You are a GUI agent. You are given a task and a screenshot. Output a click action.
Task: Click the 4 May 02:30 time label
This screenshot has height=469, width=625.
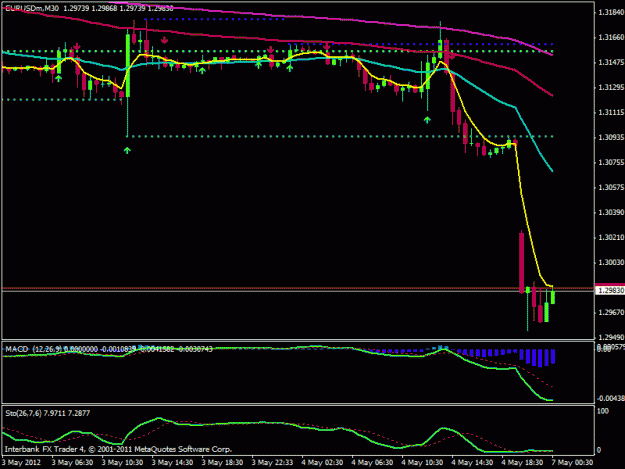coord(322,463)
